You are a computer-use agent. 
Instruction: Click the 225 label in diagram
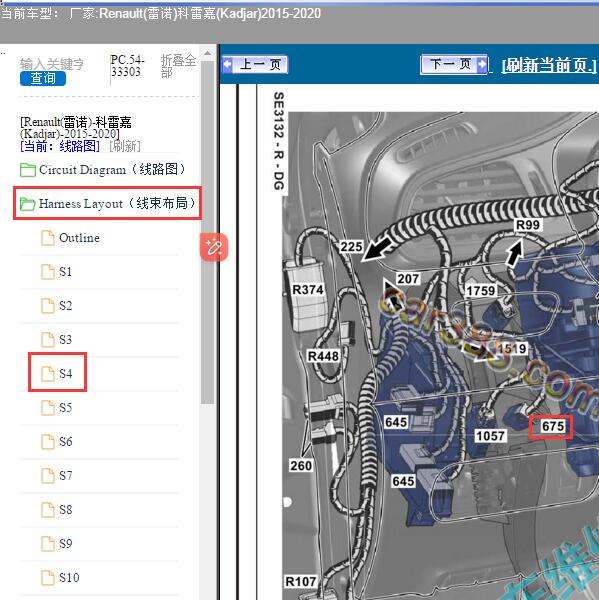tap(351, 246)
